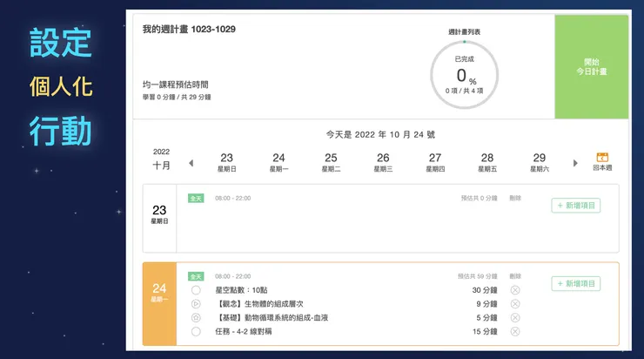Delete the day 24 time block via 刪除
Screen dimensions: 644x359
point(515,276)
